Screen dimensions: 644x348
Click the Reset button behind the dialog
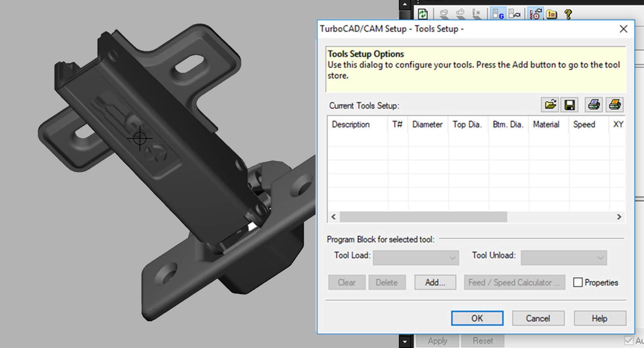(x=483, y=341)
